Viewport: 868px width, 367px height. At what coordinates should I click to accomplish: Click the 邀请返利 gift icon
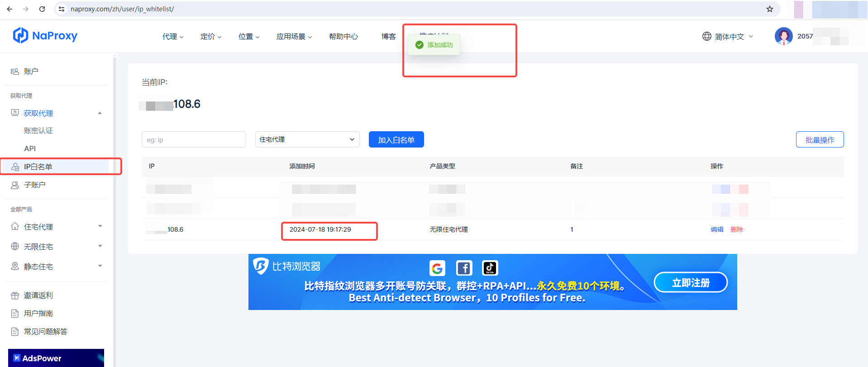point(15,296)
